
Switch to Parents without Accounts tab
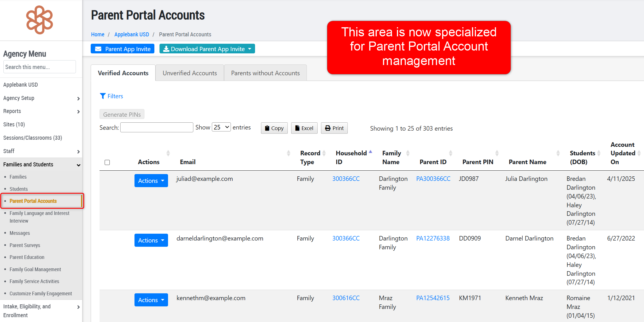265,73
